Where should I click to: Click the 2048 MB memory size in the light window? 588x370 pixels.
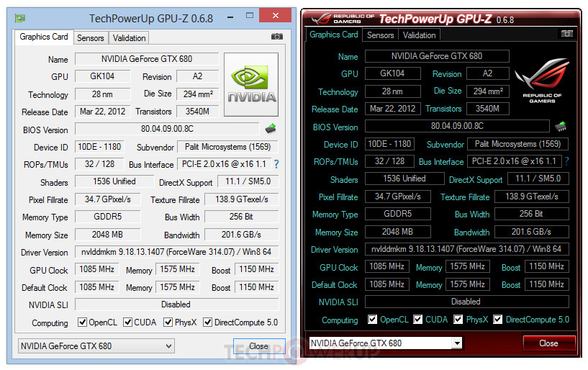pyautogui.click(x=108, y=235)
